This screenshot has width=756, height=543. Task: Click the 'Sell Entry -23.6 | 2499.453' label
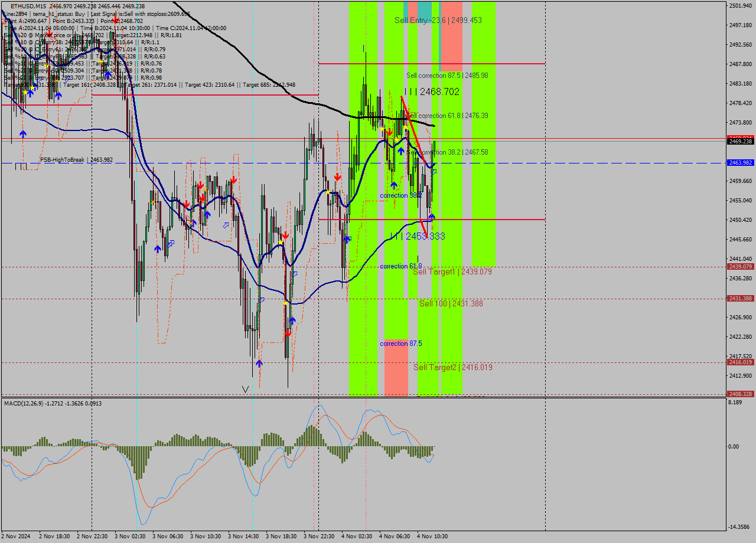pos(438,20)
